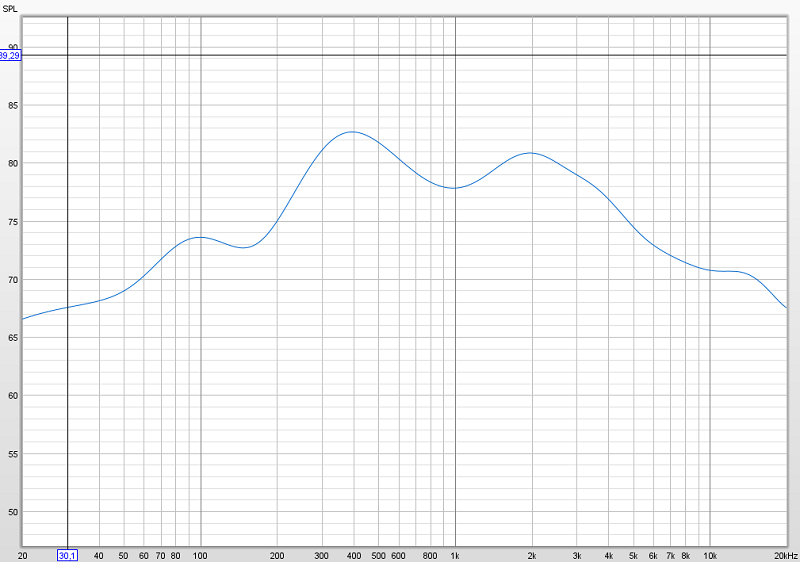The image size is (800, 562).
Task: Click the 20 label on frequency axis
Action: coord(22,556)
